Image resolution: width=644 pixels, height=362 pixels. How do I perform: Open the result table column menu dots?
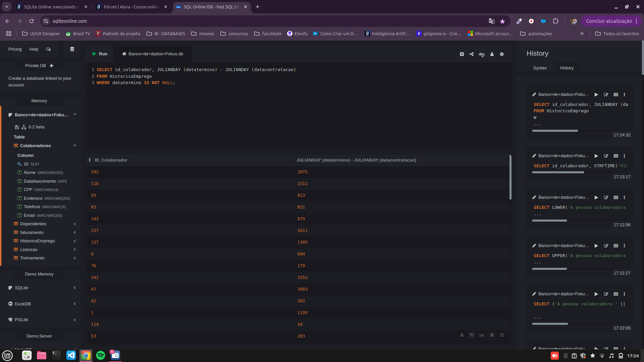click(90, 160)
